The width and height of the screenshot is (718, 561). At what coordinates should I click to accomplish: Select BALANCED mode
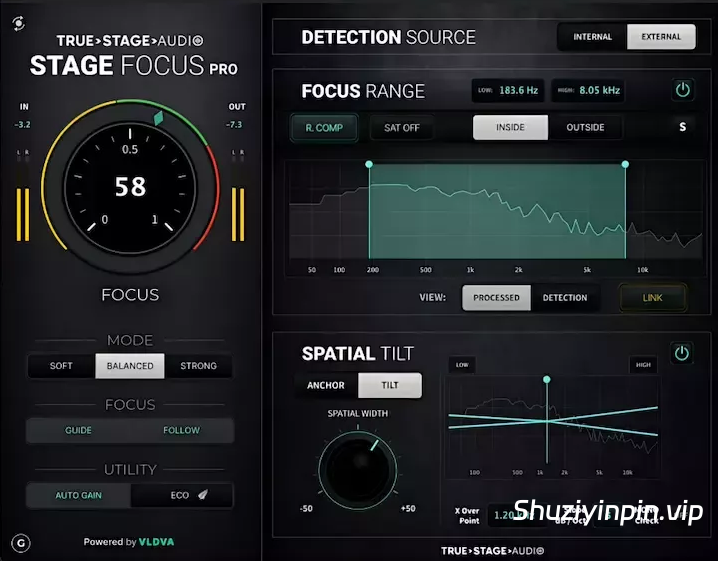(130, 365)
